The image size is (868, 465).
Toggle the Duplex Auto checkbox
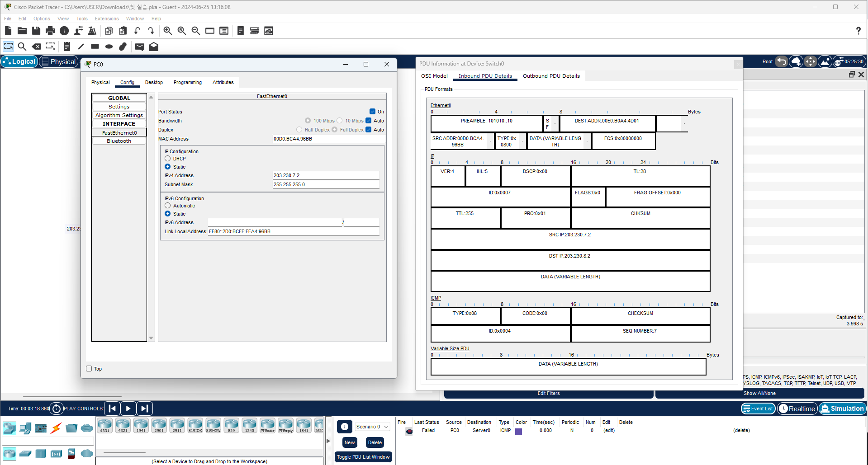pos(368,130)
